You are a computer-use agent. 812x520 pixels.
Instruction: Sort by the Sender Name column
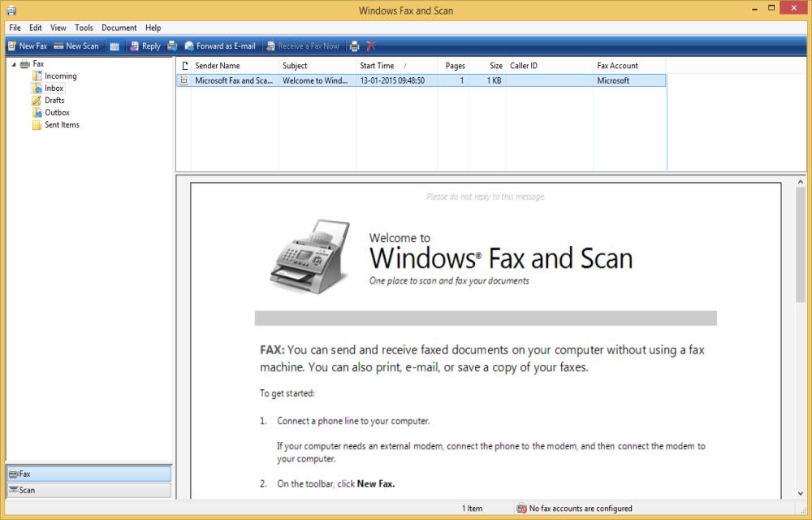235,66
